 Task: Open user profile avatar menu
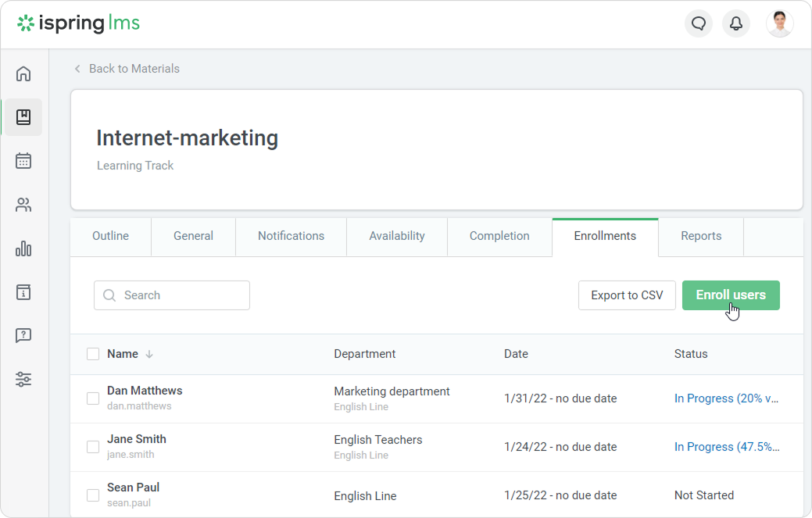[779, 23]
